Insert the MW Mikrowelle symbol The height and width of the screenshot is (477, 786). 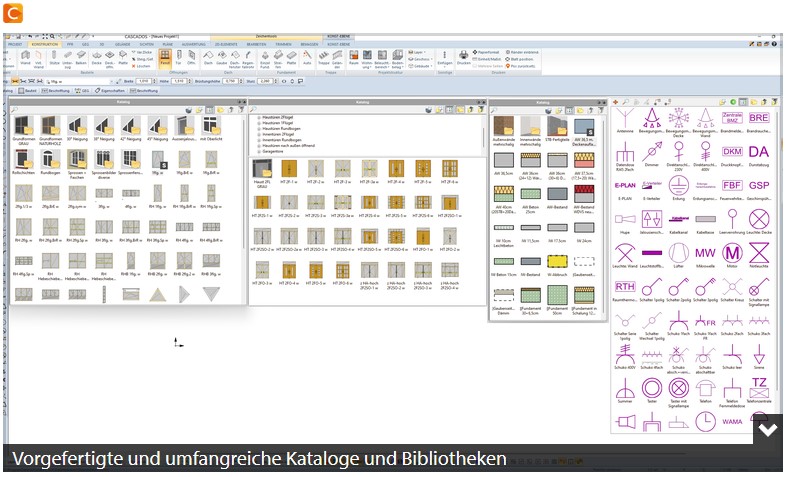coord(705,256)
